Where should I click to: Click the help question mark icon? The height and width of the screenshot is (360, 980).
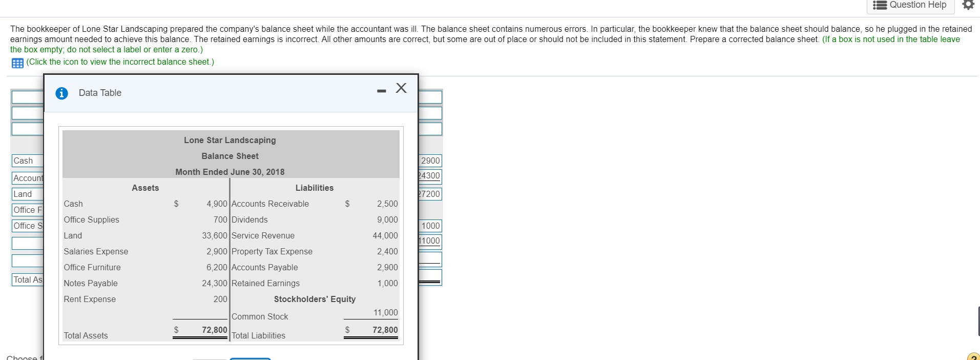(x=973, y=357)
